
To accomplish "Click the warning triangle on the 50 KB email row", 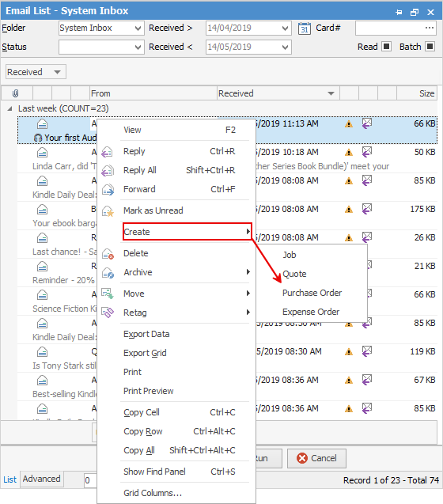I will (349, 153).
